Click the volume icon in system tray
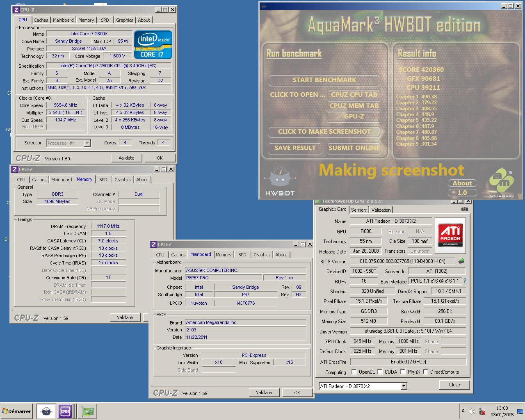Image resolution: width=525 pixels, height=420 pixels. pyautogui.click(x=472, y=411)
